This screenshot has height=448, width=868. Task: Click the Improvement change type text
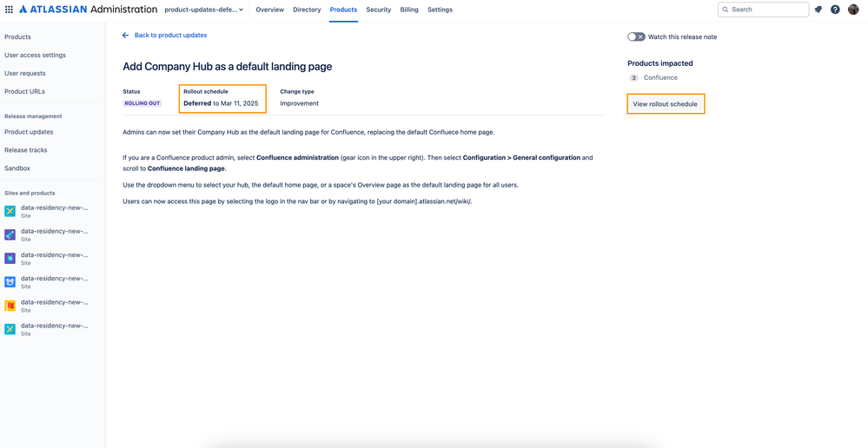300,103
